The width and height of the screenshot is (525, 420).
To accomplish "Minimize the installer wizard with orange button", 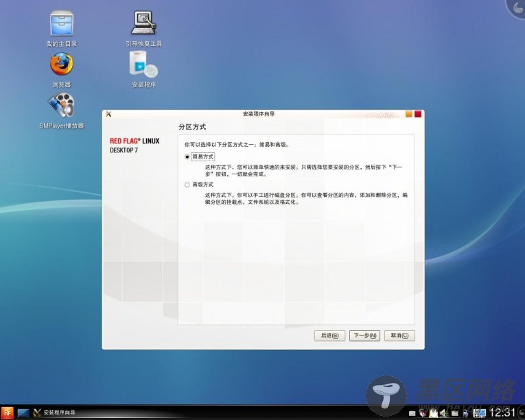I will (409, 114).
